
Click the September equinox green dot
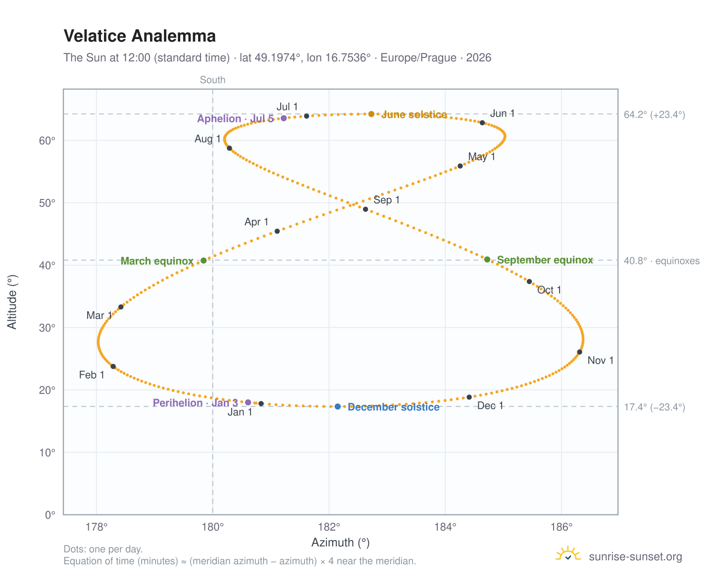click(487, 259)
